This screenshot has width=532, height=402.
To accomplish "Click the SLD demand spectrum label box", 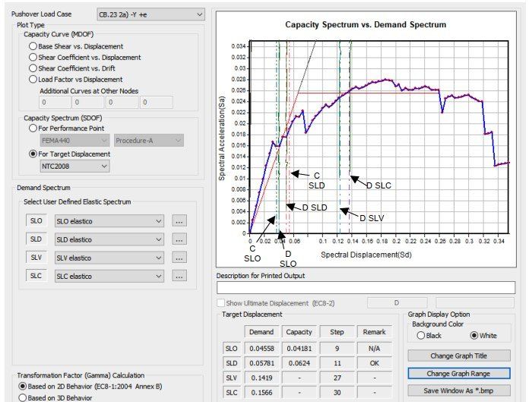I will coord(36,239).
